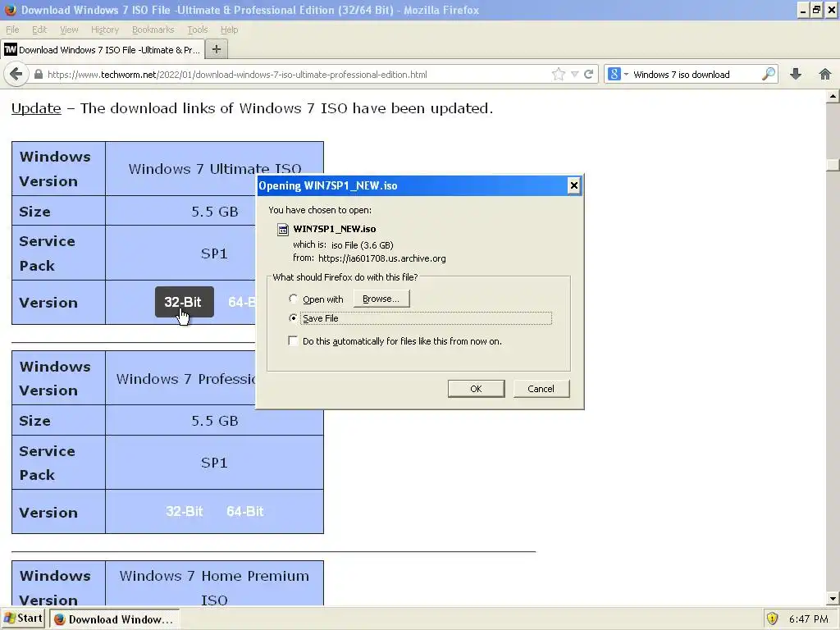Image resolution: width=840 pixels, height=630 pixels.
Task: Open the Bookmarks menu
Action: [153, 30]
